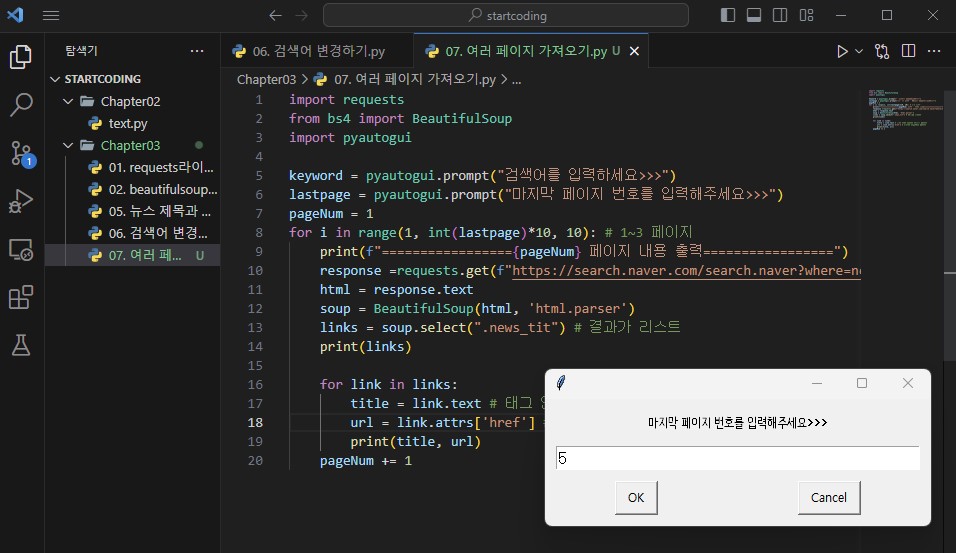The width and height of the screenshot is (956, 553).
Task: Click the feather icon in dialog title
Action: (561, 383)
